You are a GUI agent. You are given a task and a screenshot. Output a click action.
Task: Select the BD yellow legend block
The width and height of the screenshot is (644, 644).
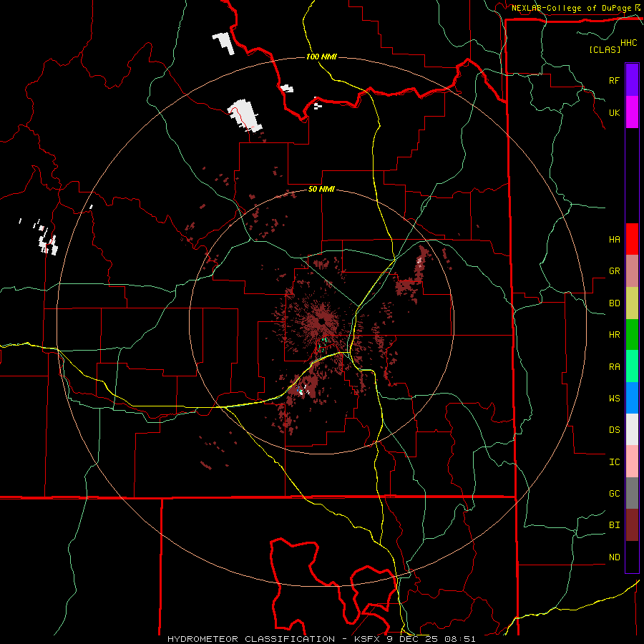click(x=632, y=303)
